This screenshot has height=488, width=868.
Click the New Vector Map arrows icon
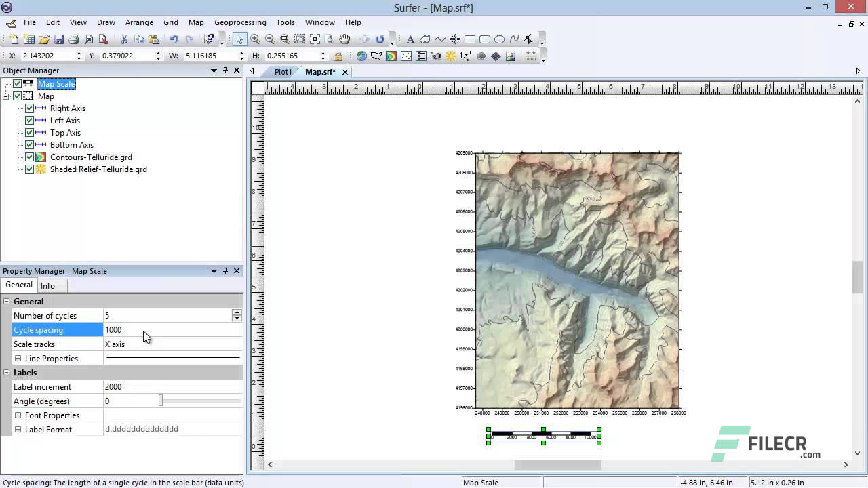pos(466,56)
